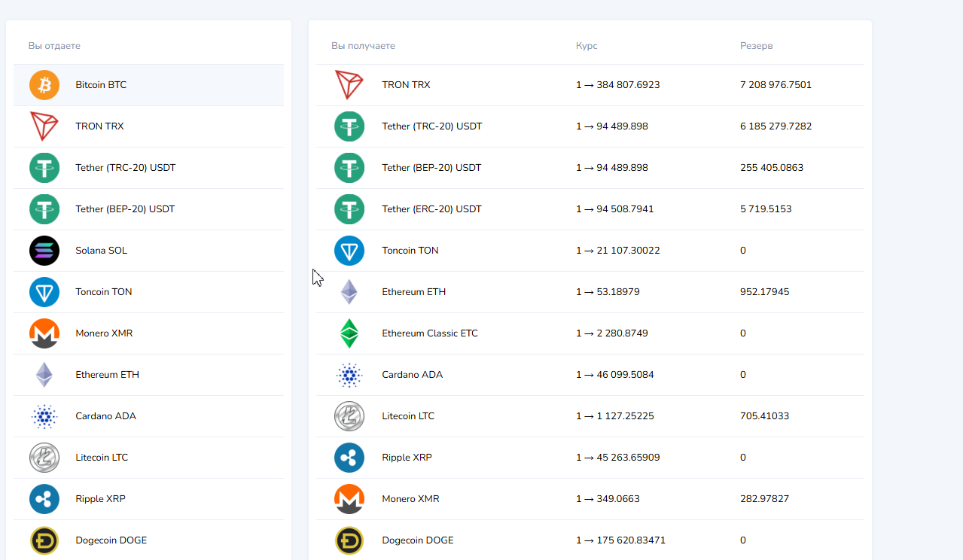Click the rate 1 → 1 127.25225
963x560 pixels.
point(615,416)
